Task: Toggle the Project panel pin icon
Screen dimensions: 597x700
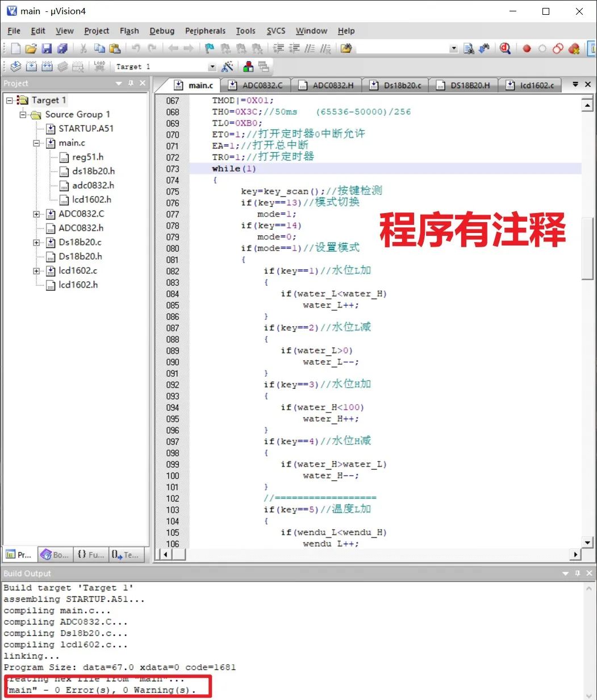Action: [131, 83]
